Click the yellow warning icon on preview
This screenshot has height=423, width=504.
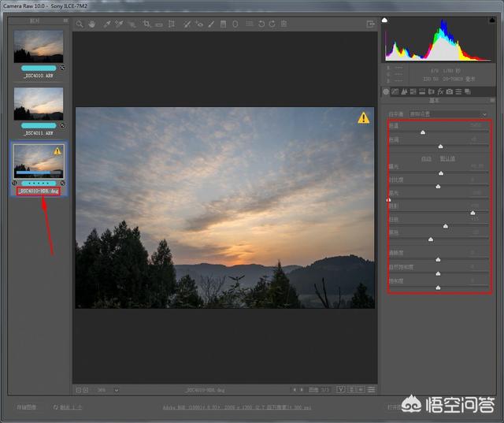pyautogui.click(x=363, y=118)
